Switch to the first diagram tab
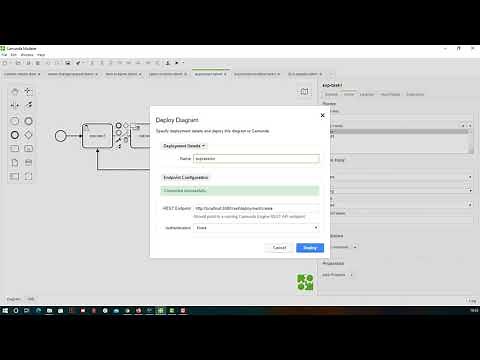480x360 pixels. coord(22,74)
